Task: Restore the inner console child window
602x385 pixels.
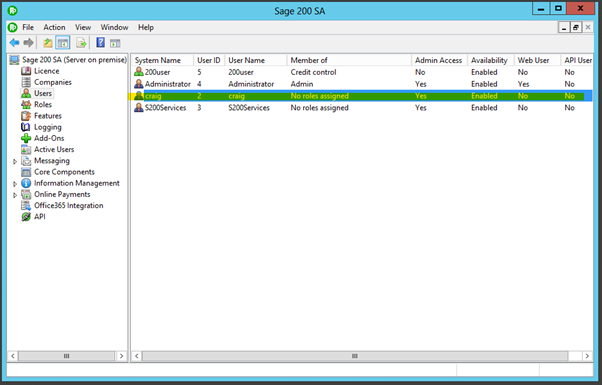Action: click(x=576, y=27)
